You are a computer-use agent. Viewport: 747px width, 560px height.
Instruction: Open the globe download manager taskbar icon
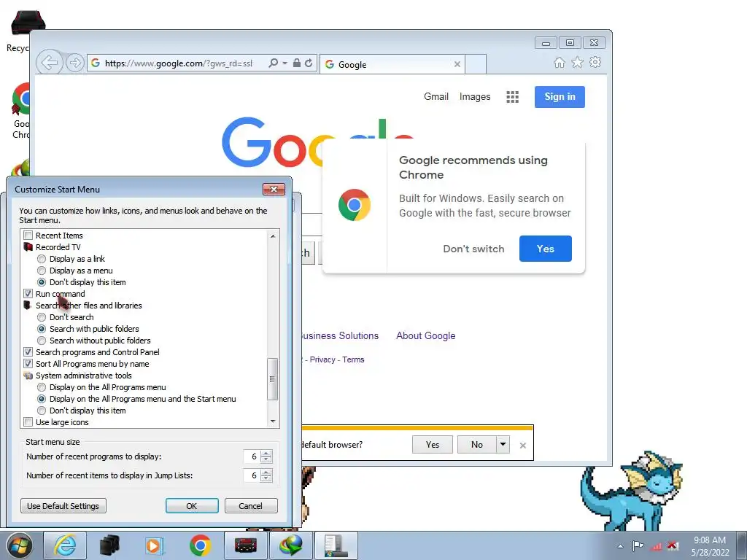(x=291, y=545)
